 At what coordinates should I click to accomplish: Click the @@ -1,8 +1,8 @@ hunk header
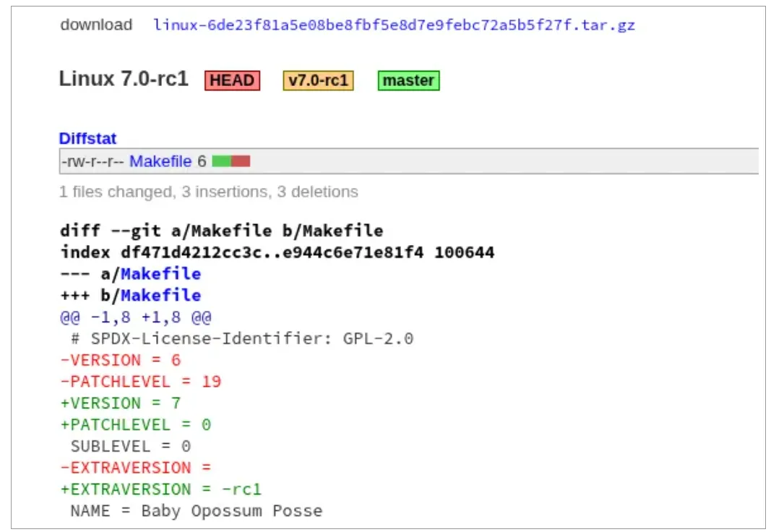(x=136, y=317)
